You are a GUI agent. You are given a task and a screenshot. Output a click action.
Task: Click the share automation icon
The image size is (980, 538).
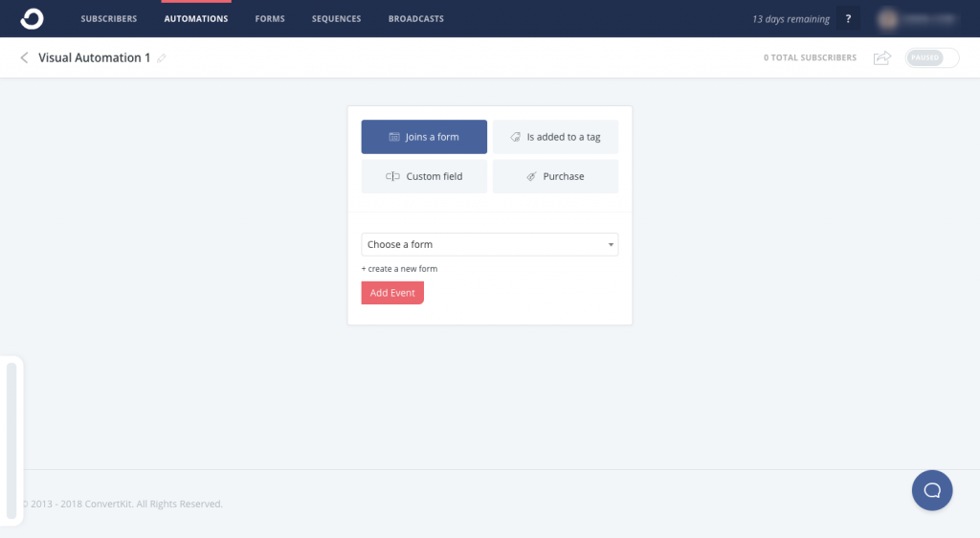881,58
